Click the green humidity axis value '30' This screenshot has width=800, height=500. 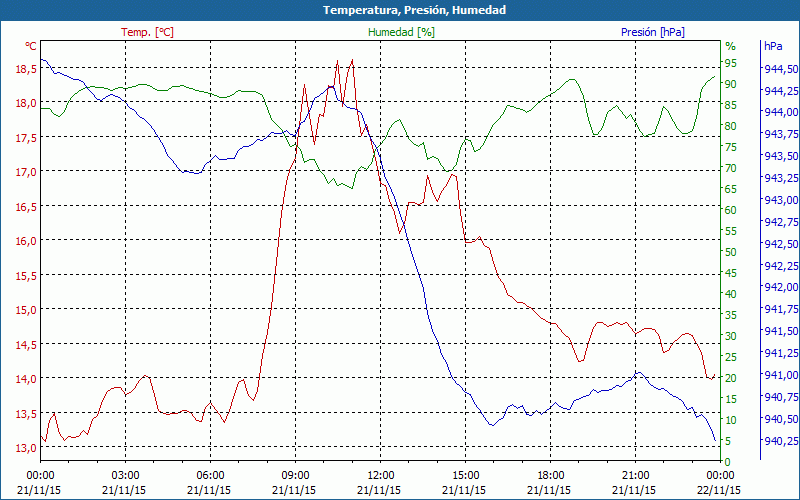(x=731, y=336)
